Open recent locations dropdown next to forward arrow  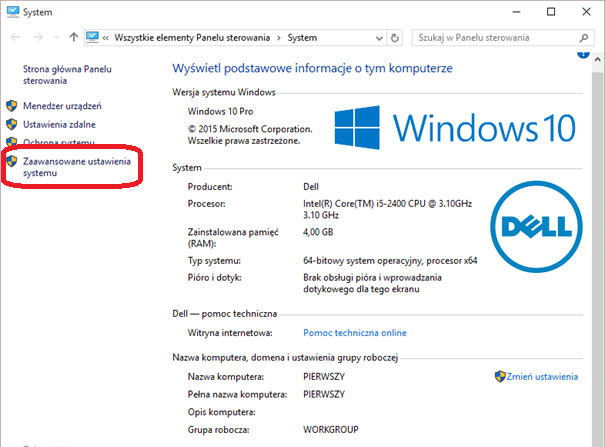(57, 38)
